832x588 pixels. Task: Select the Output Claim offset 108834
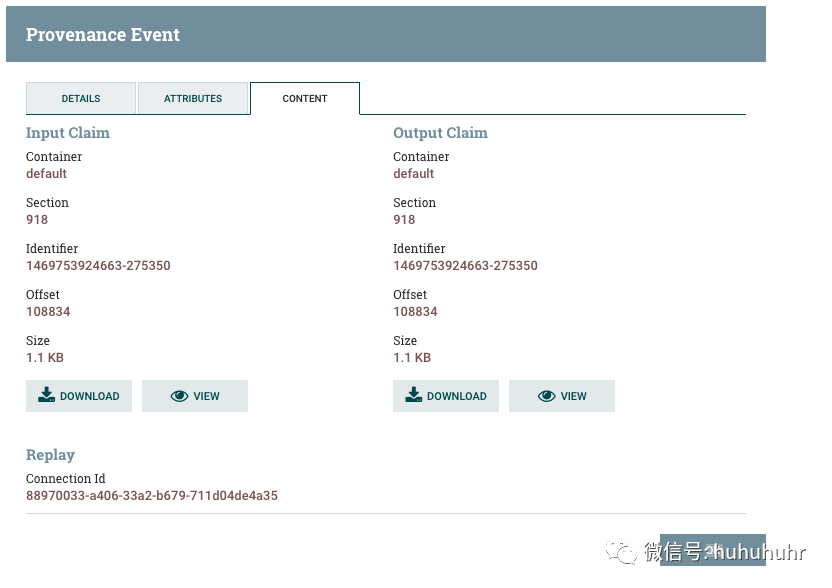(415, 312)
